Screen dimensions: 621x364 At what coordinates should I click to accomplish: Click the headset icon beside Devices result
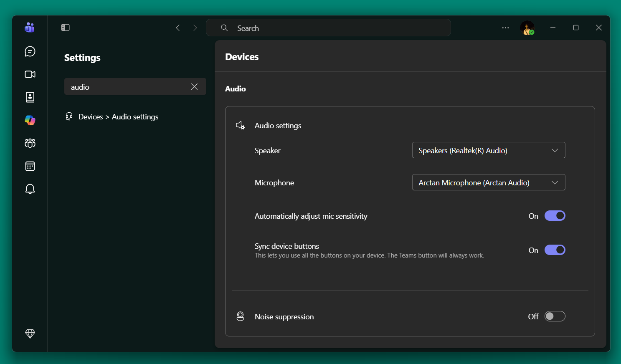[69, 116]
